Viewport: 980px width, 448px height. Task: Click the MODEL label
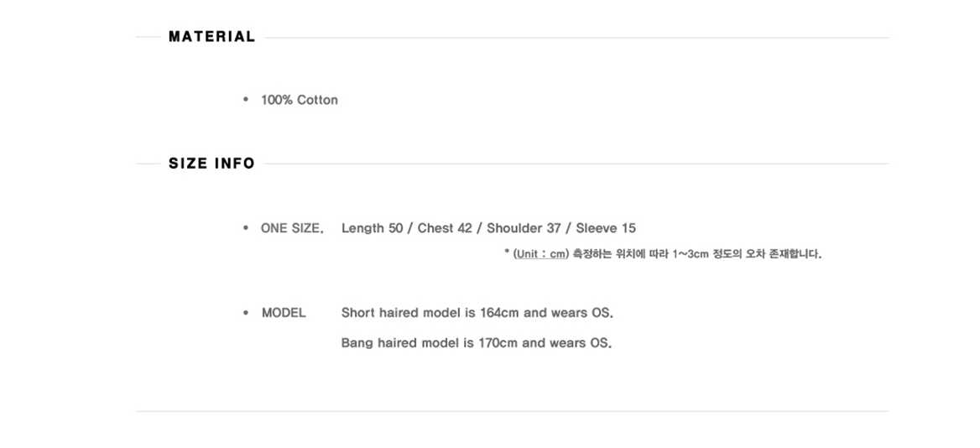pos(284,313)
